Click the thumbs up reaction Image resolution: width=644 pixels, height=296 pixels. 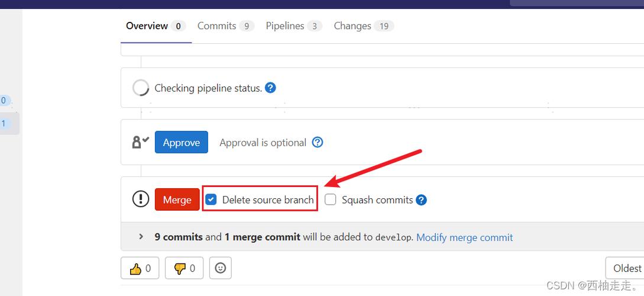[x=140, y=268]
